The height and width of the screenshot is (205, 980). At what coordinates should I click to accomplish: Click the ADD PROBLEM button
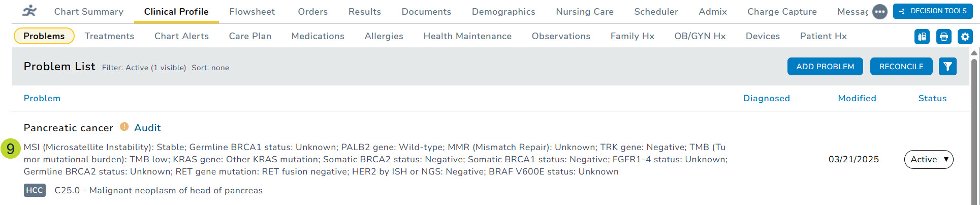pyautogui.click(x=825, y=67)
